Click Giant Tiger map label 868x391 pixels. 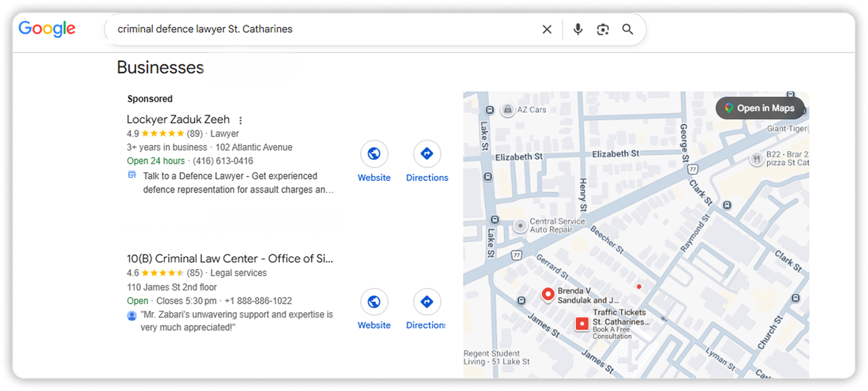pyautogui.click(x=787, y=129)
